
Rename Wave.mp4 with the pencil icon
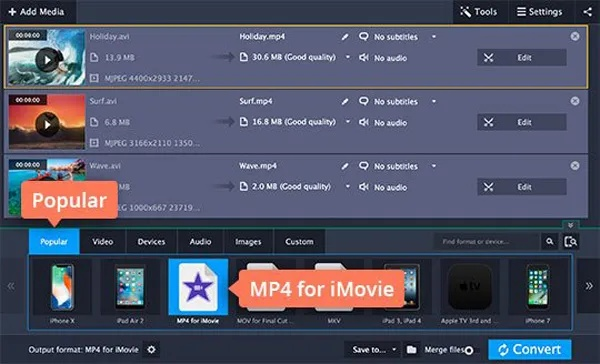click(x=345, y=166)
